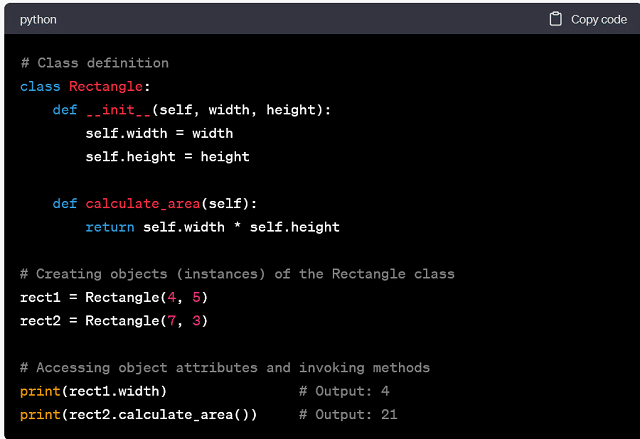Click the '# Output: 4' comment
This screenshot has width=640, height=439.
tap(344, 391)
